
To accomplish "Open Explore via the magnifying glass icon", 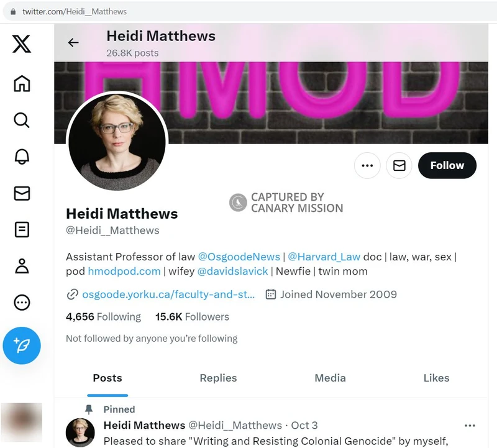I will click(x=21, y=121).
